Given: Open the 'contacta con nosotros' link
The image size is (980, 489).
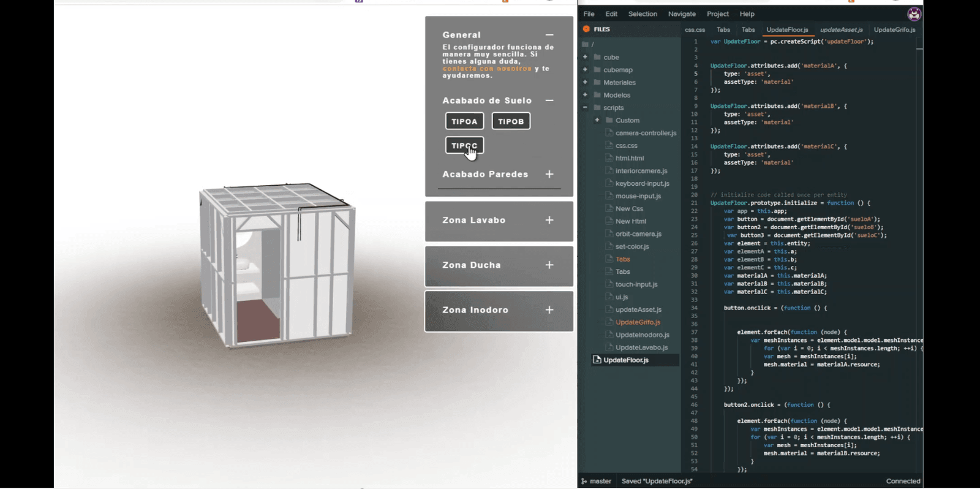Looking at the screenshot, I should click(487, 69).
